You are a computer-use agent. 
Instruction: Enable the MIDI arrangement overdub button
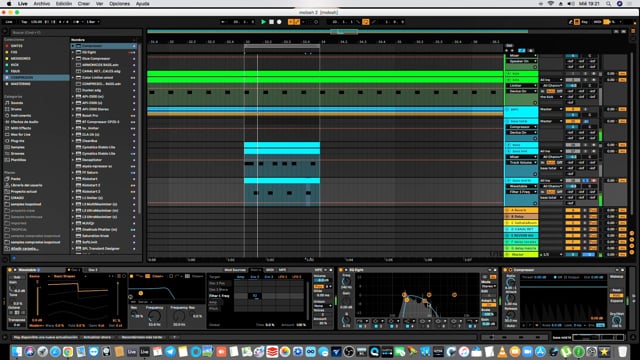coord(291,22)
